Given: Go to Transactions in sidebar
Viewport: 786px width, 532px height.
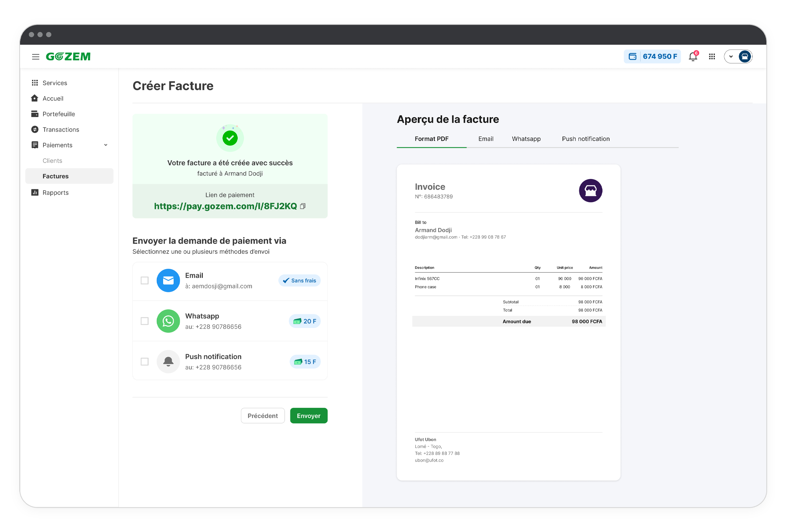Looking at the screenshot, I should coord(61,130).
